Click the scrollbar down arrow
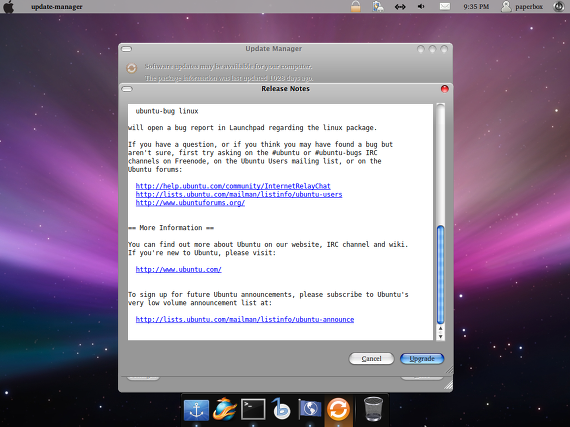Image resolution: width=570 pixels, height=427 pixels. pyautogui.click(x=440, y=337)
